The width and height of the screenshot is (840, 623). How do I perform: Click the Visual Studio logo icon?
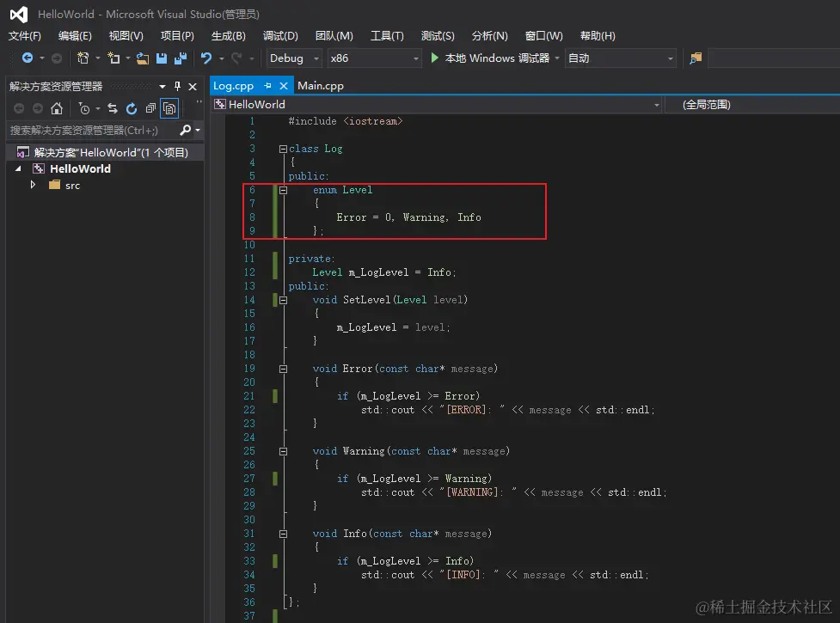point(19,14)
